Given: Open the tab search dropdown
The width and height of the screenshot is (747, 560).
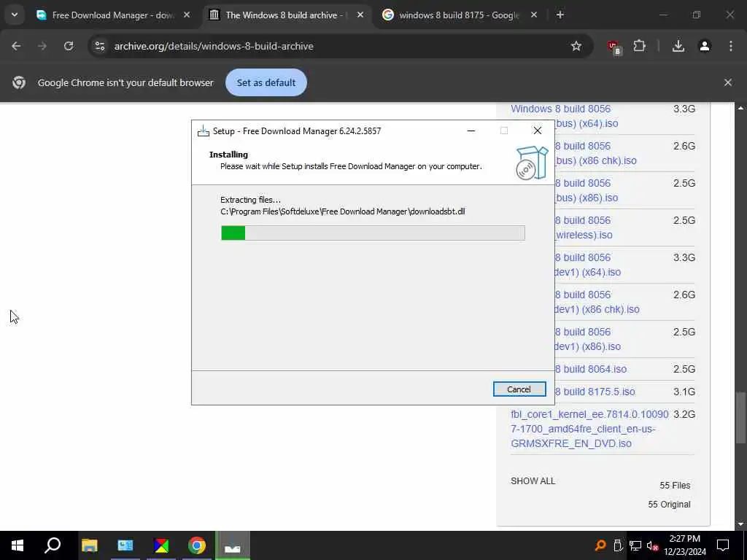Looking at the screenshot, I should [x=15, y=15].
